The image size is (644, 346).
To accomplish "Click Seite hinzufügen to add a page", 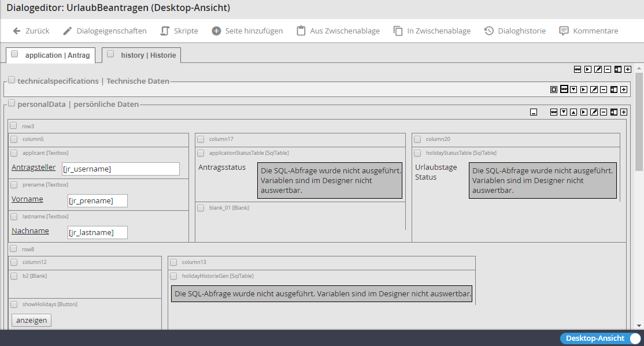I will (247, 31).
